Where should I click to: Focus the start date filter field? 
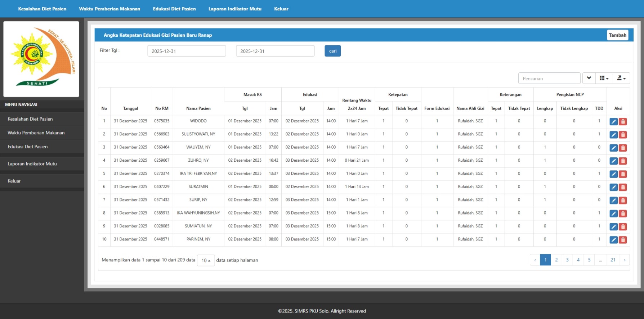[x=187, y=51]
